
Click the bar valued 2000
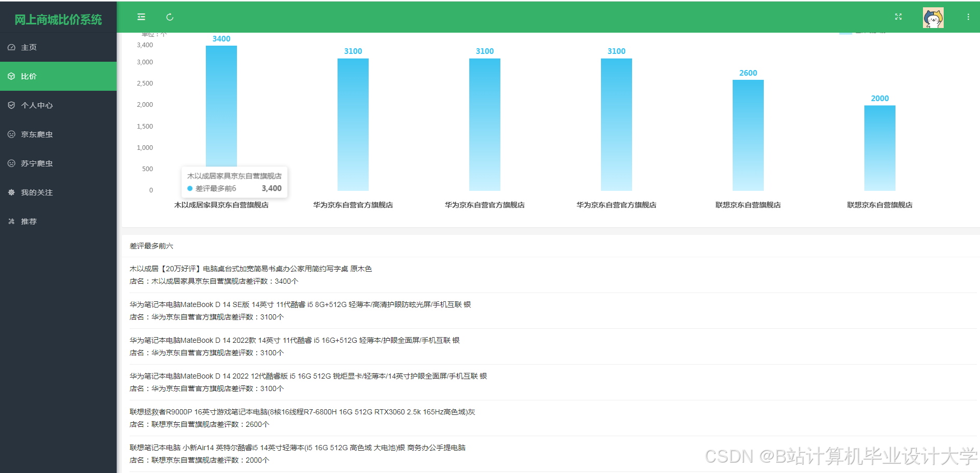pyautogui.click(x=880, y=148)
